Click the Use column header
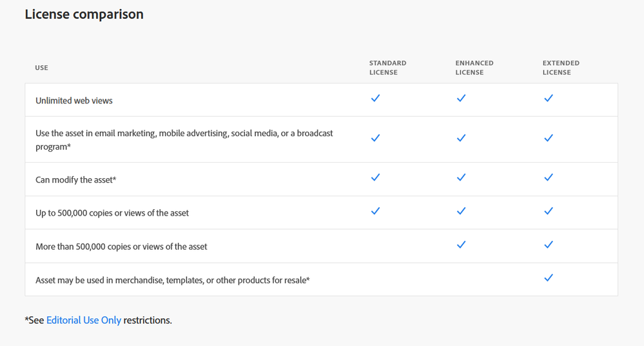 (42, 68)
